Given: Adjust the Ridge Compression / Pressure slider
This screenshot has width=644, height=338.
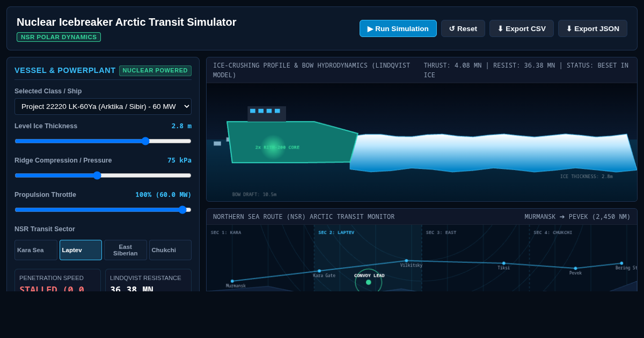Looking at the screenshot, I should click(103, 175).
